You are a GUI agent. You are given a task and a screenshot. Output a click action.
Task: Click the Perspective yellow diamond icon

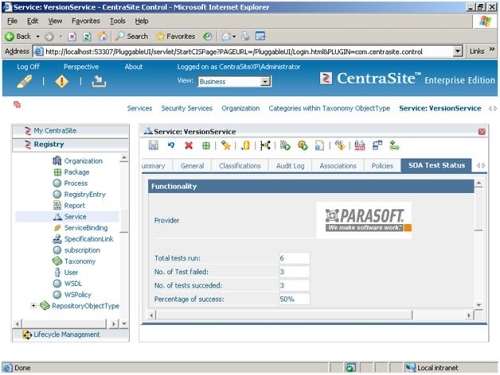click(x=62, y=81)
